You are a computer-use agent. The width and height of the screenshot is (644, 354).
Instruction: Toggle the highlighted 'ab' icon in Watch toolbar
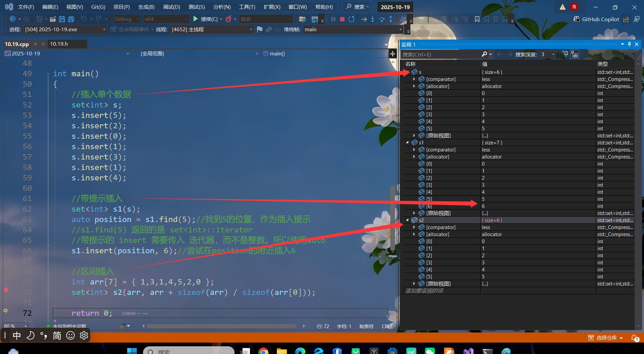click(575, 54)
